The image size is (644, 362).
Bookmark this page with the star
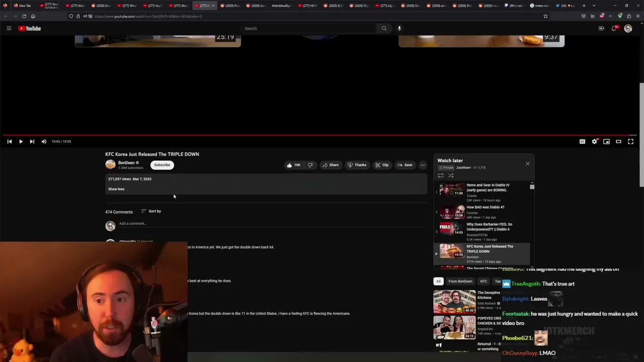[x=545, y=16]
